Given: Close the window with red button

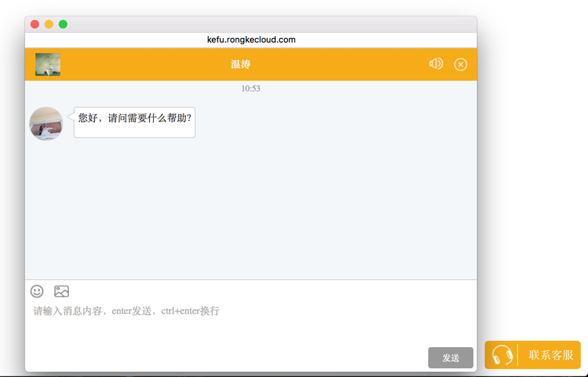Looking at the screenshot, I should [x=35, y=24].
